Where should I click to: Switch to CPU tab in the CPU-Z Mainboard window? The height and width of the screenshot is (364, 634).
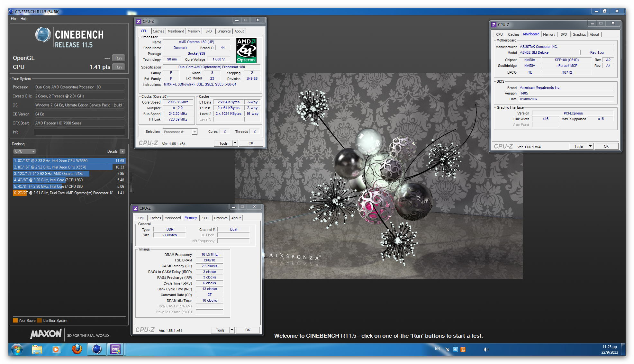click(499, 34)
